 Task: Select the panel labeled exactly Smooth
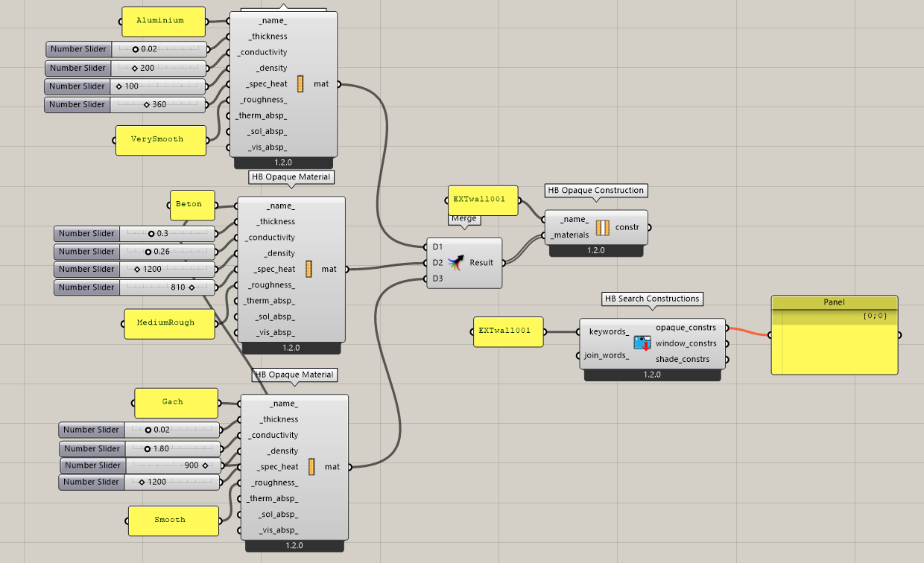click(174, 521)
